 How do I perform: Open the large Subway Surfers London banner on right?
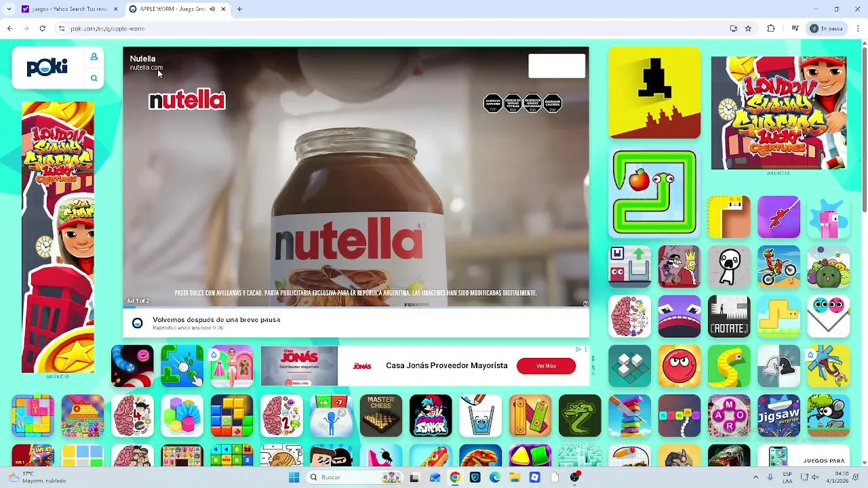tap(778, 113)
